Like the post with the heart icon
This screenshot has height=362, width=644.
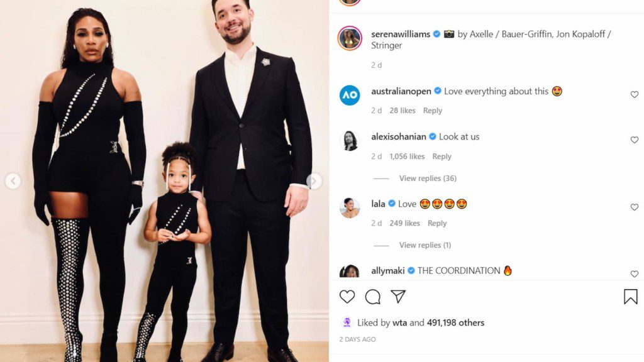point(347,297)
